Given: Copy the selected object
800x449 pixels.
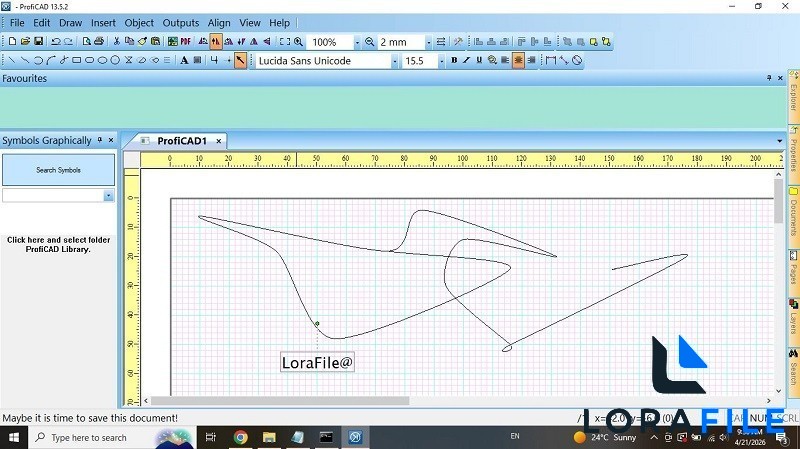Looking at the screenshot, I should click(129, 41).
